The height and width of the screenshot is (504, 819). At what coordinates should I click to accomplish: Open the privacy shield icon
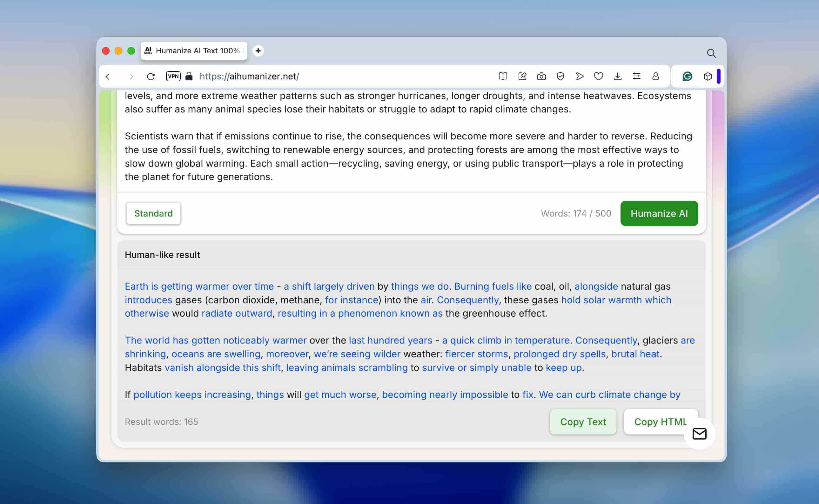pyautogui.click(x=560, y=76)
